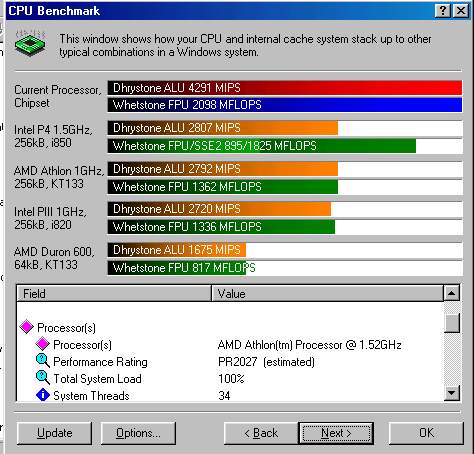Click the 'AMD Duron 600, 64kB, KT133' label
474x454 pixels.
[54, 258]
